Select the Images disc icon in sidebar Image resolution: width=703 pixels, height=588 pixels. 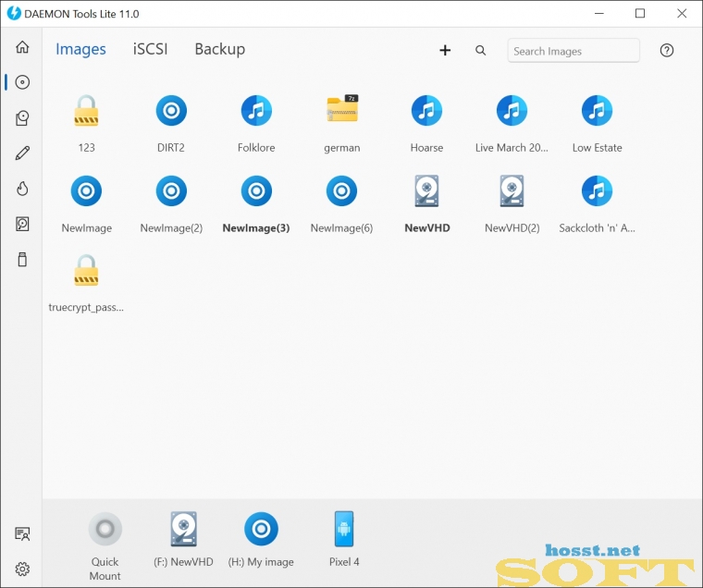(22, 82)
